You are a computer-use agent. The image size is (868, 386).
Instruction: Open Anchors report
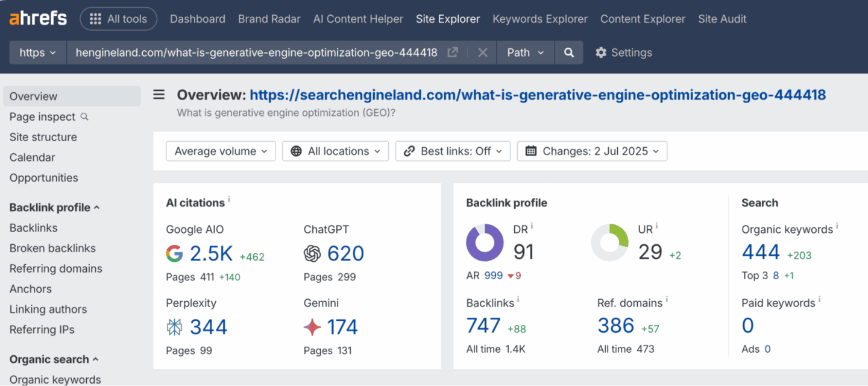(x=31, y=289)
